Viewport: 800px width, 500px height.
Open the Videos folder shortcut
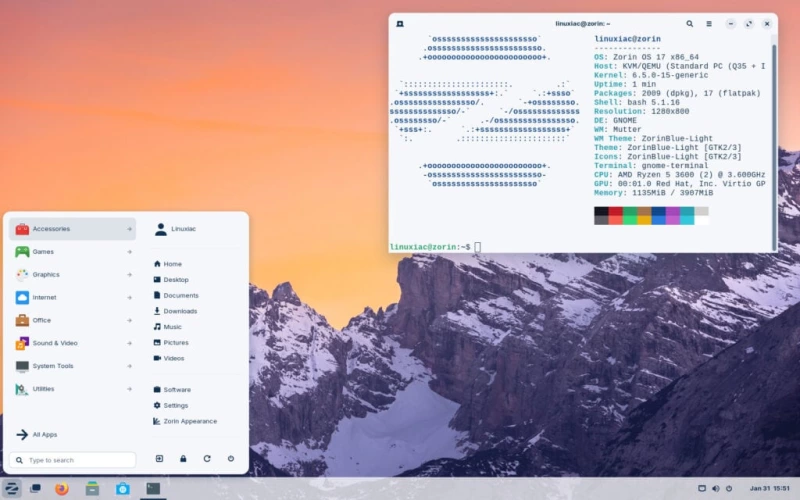click(169, 358)
